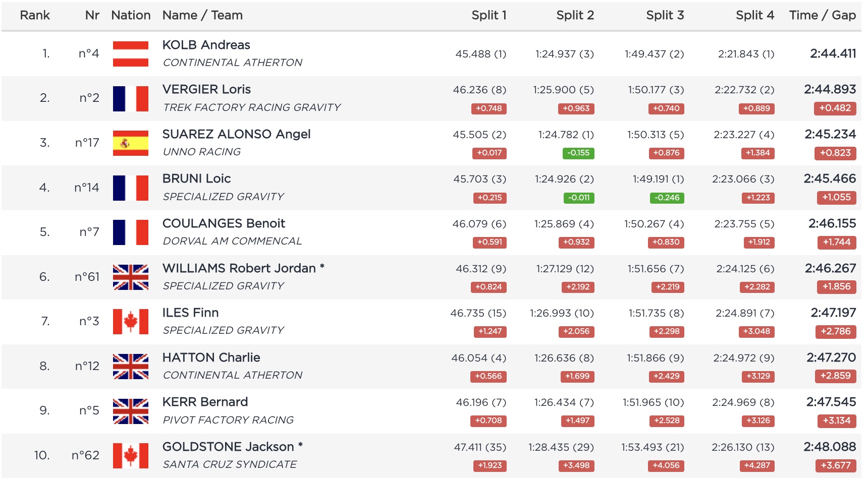868x482 pixels.
Task: Open rider name COULANGES Benoit
Action: (224, 223)
